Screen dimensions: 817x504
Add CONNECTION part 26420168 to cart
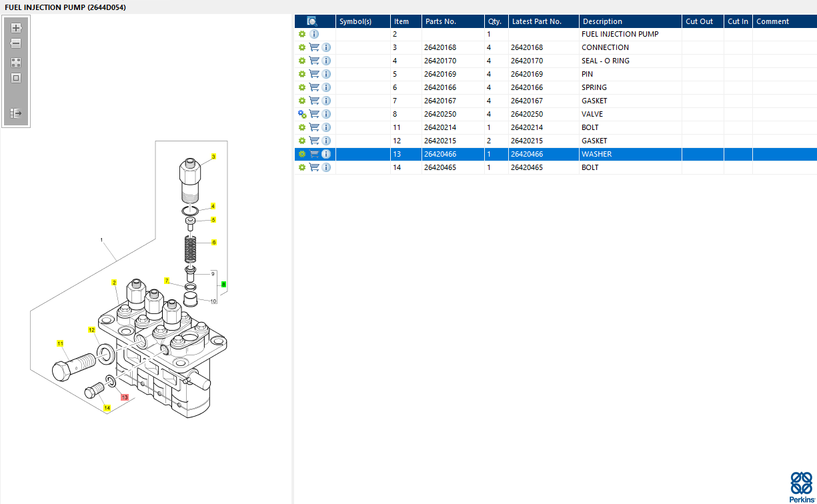tap(314, 47)
